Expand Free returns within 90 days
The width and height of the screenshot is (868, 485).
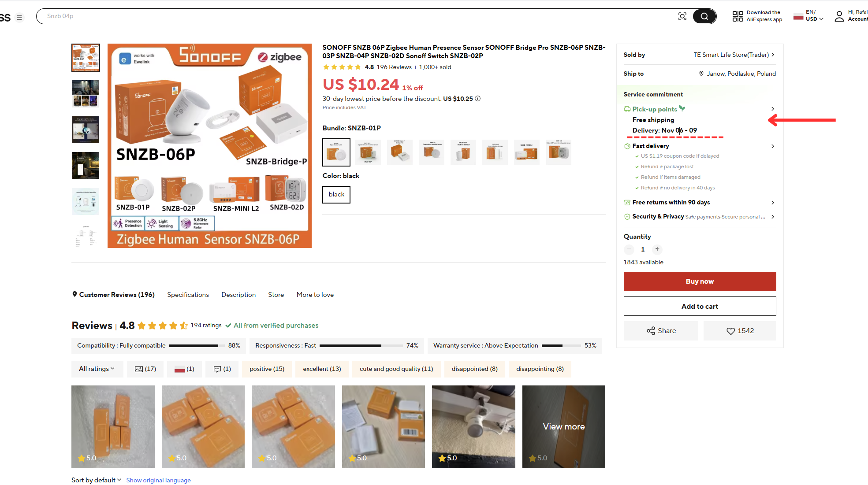[x=700, y=203]
